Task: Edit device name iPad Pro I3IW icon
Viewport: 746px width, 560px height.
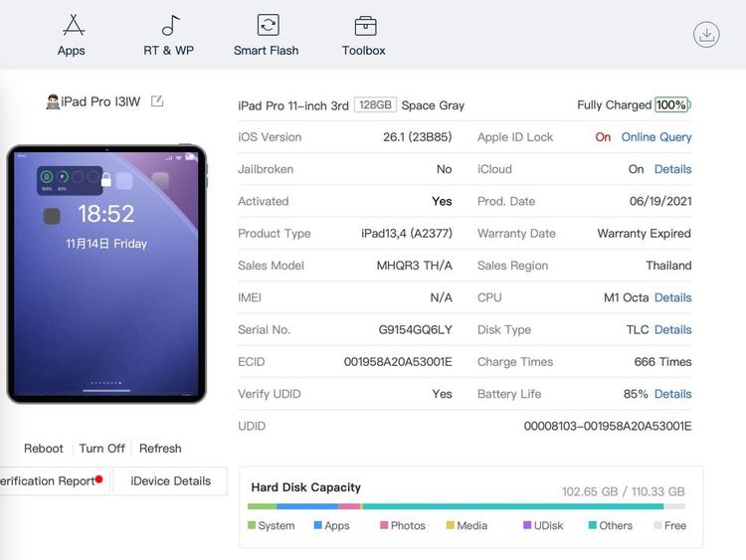Action: [x=157, y=101]
